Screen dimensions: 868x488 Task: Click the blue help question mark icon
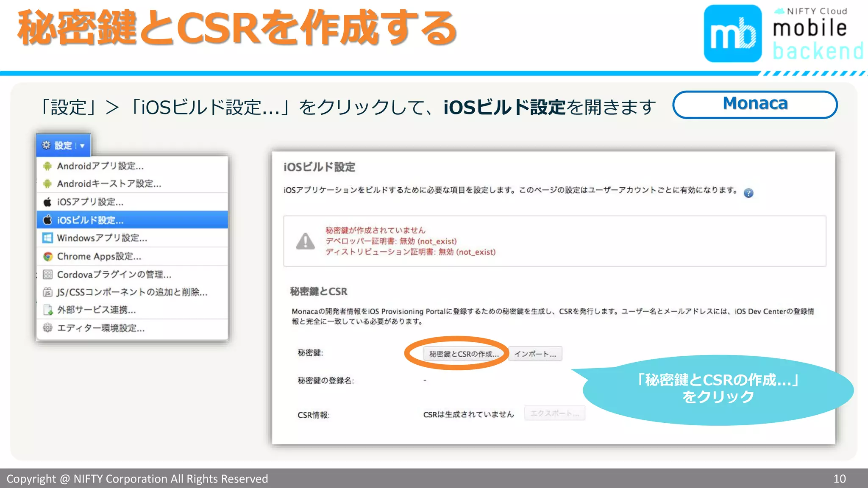point(748,193)
